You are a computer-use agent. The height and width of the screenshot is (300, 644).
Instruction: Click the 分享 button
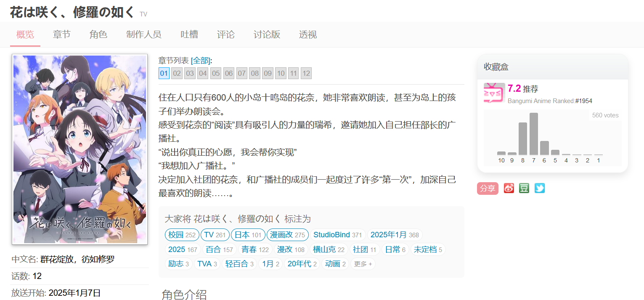pyautogui.click(x=488, y=188)
